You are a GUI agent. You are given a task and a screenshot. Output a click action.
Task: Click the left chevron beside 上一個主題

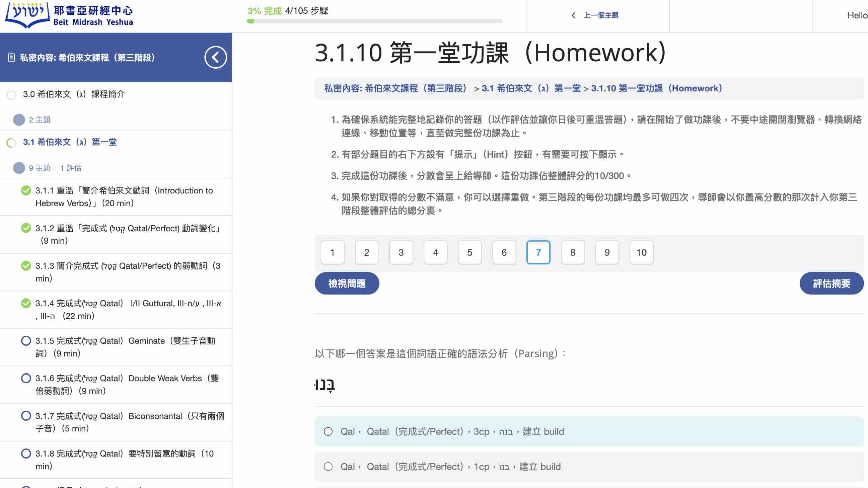(x=574, y=15)
